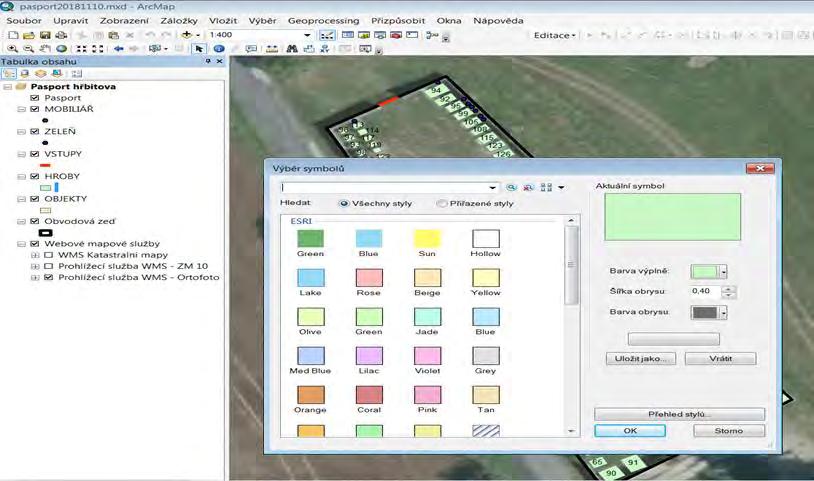Activate the Identify info tool

click(x=219, y=49)
